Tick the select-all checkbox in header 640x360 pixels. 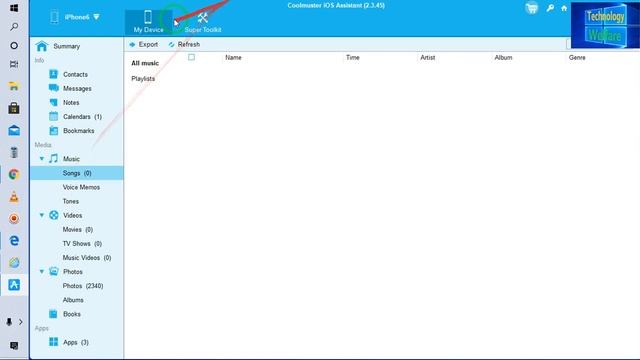pyautogui.click(x=191, y=57)
